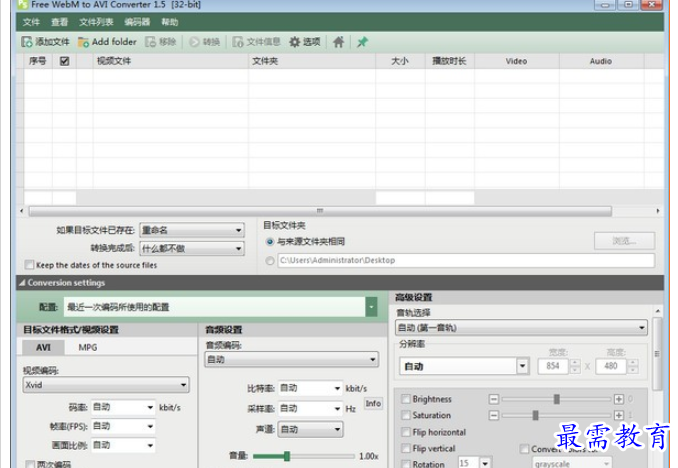The width and height of the screenshot is (678, 468).
Task: Click the 移除 remove toolbar icon
Action: pos(150,42)
